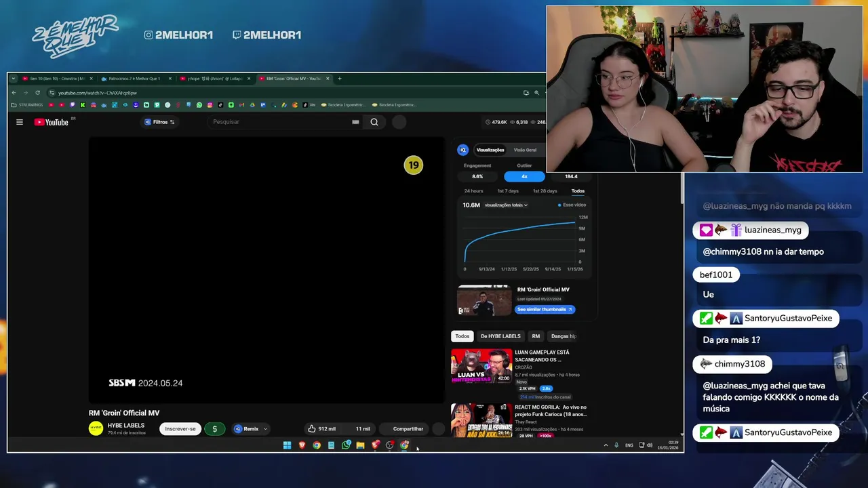Open a new browser tab with plus
868x488 pixels.
(x=340, y=79)
